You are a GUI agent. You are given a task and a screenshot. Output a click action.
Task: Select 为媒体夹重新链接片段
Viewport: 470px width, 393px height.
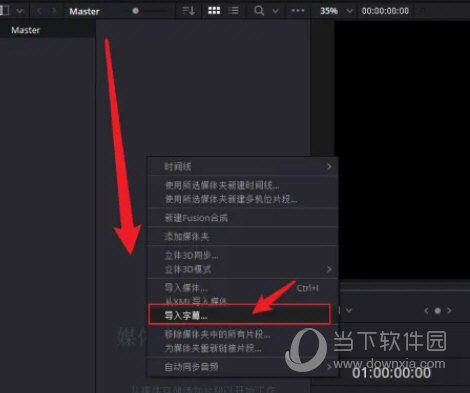[243, 348]
